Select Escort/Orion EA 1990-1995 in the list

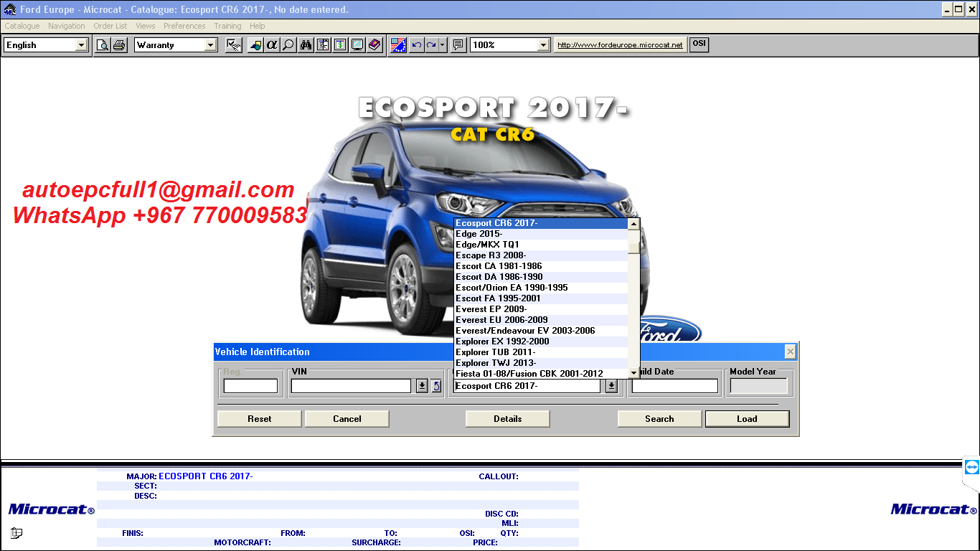click(541, 288)
